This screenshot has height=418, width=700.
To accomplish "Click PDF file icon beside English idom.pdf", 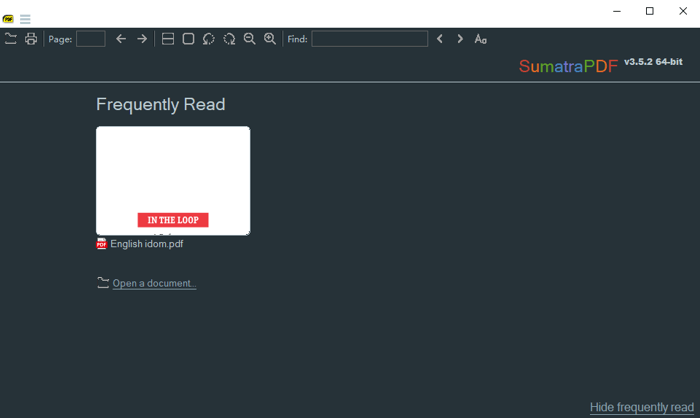I will pos(102,244).
